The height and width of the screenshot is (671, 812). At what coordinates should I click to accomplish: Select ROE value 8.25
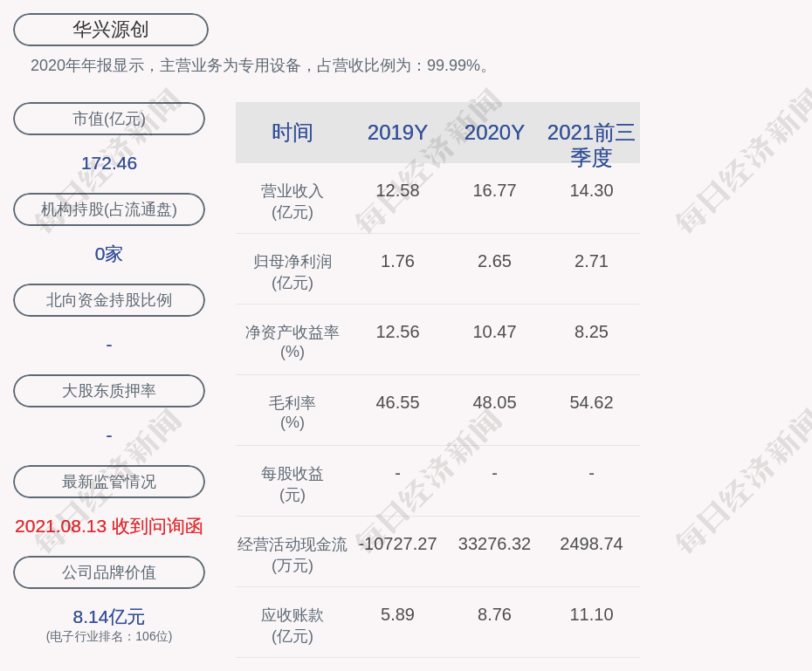[591, 332]
